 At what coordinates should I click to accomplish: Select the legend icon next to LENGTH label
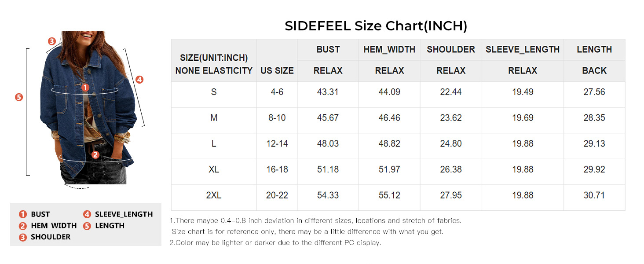87,226
